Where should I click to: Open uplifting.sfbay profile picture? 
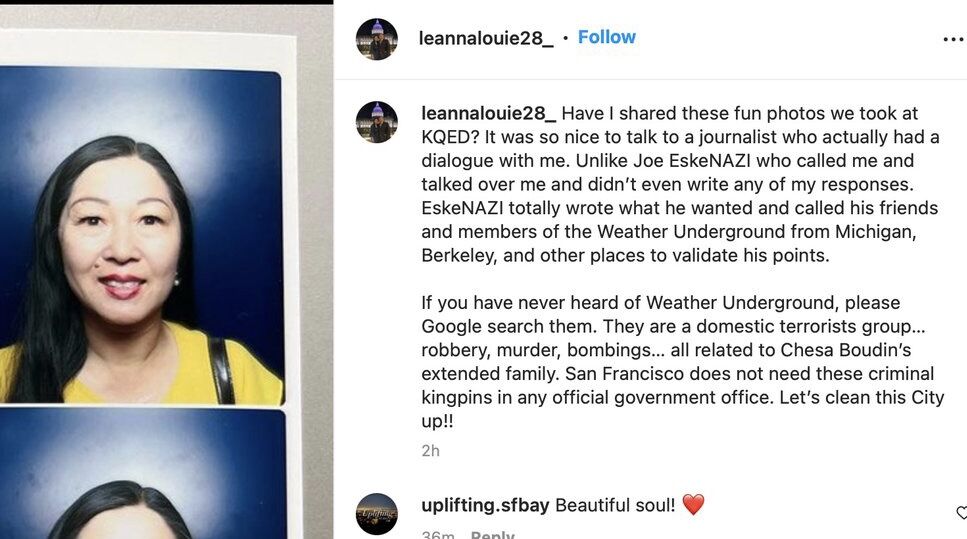tap(377, 513)
